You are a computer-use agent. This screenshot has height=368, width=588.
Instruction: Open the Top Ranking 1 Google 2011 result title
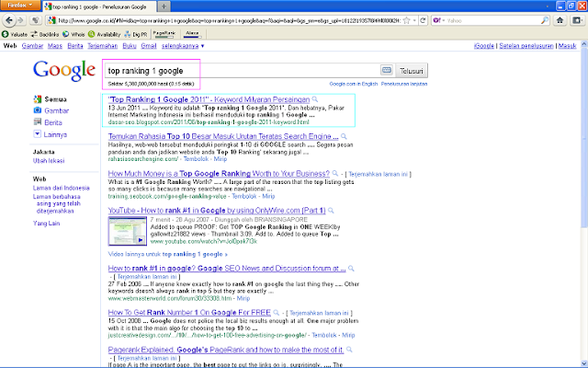[x=209, y=99]
